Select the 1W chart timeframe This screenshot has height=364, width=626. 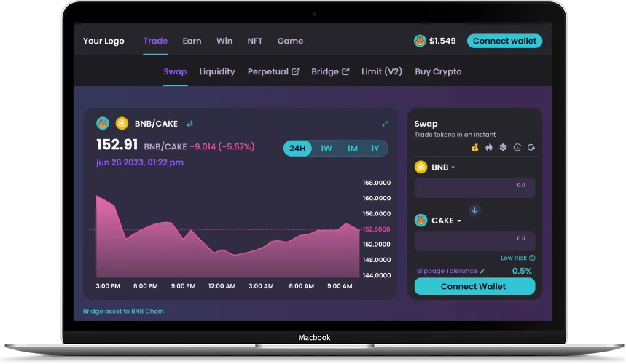coord(326,149)
